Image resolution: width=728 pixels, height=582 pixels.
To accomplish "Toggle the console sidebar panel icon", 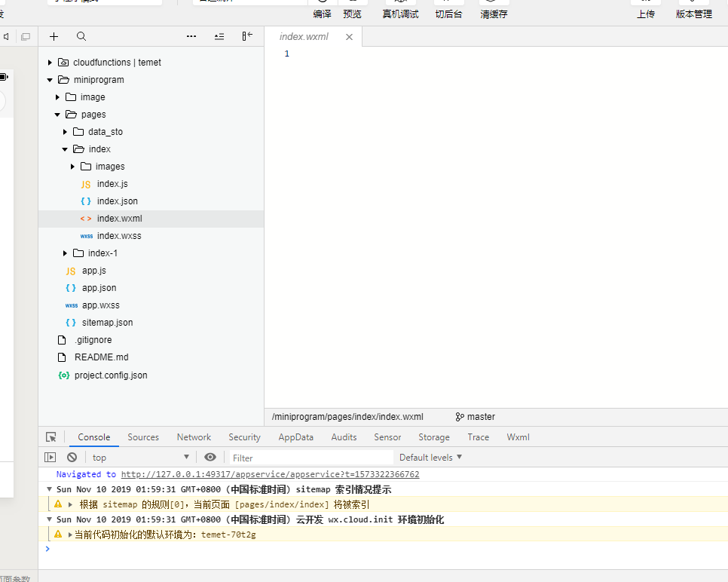I will coord(50,457).
